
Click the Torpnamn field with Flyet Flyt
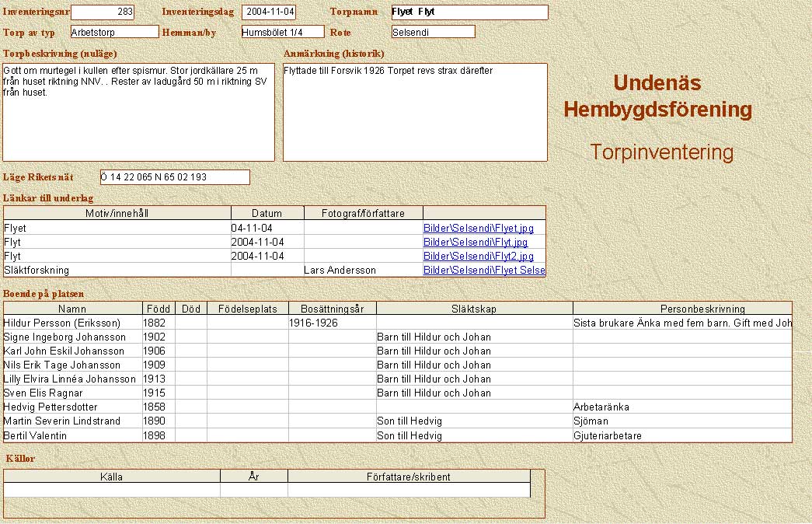click(x=469, y=12)
